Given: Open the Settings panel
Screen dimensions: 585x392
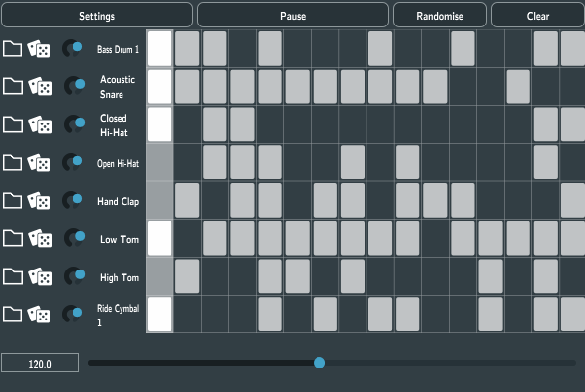Looking at the screenshot, I should 97,16.
